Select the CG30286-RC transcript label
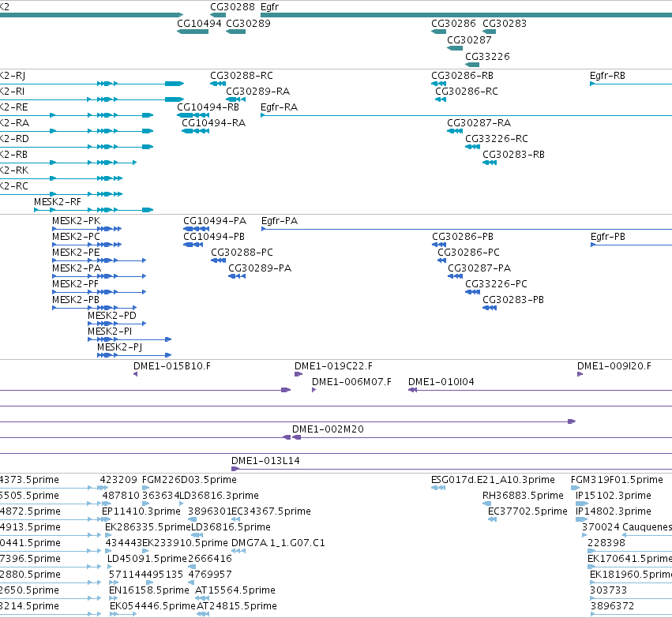Viewport: 672px width, 618px height. 467,92
